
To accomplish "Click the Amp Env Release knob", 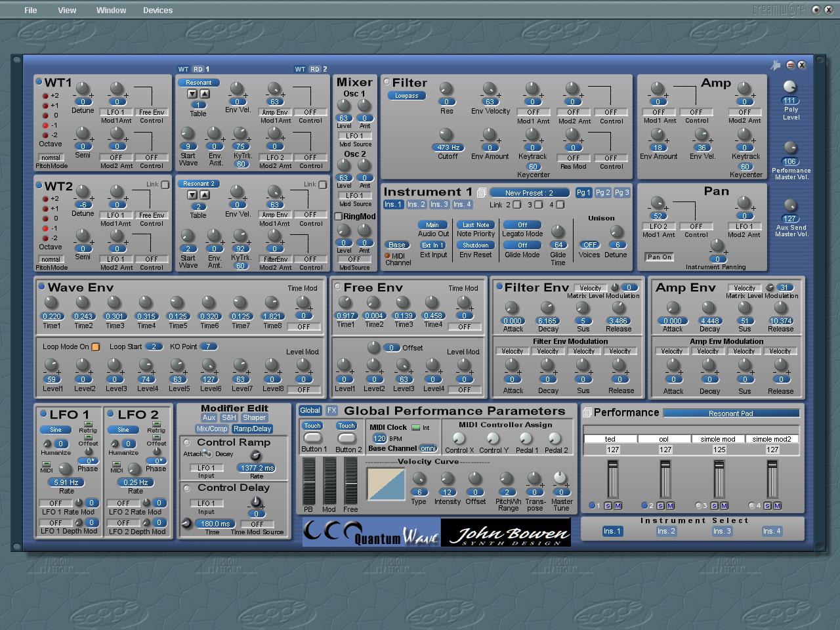I will pos(780,308).
